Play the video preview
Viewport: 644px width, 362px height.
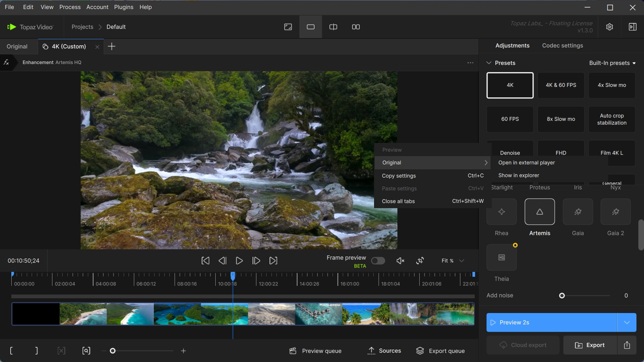pos(239,261)
